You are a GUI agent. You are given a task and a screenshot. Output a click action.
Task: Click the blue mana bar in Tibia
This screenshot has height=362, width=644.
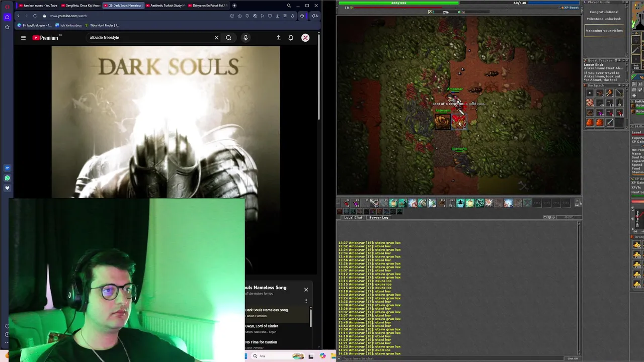click(x=520, y=3)
